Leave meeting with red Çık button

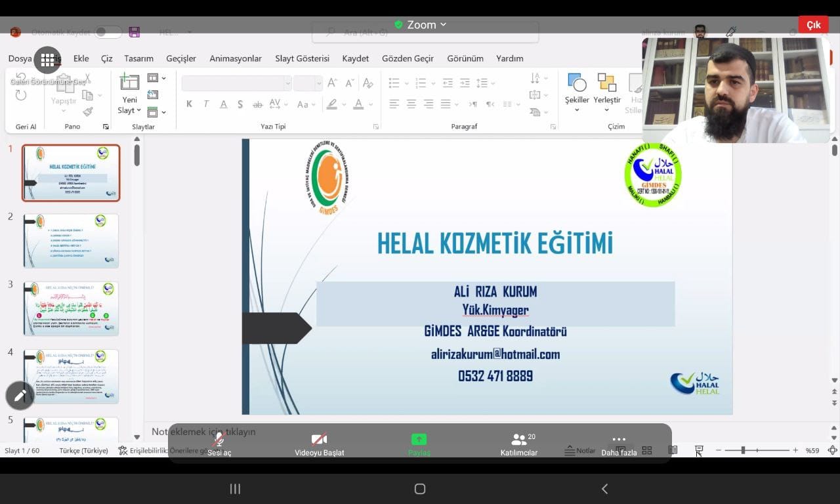pyautogui.click(x=813, y=24)
